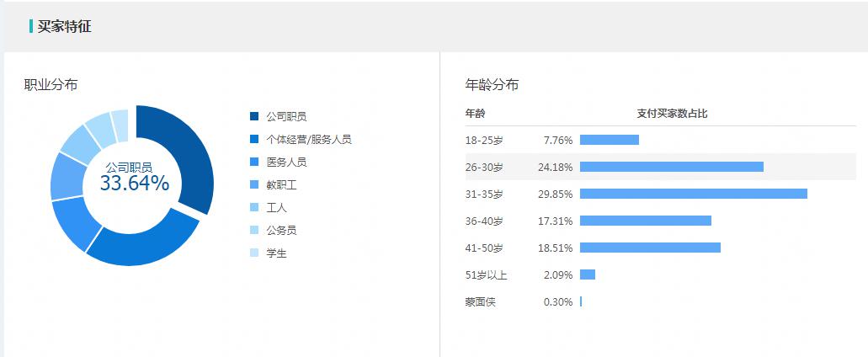Image resolution: width=868 pixels, height=357 pixels.
Task: Click the 职业分布 chart heading
Action: [51, 84]
